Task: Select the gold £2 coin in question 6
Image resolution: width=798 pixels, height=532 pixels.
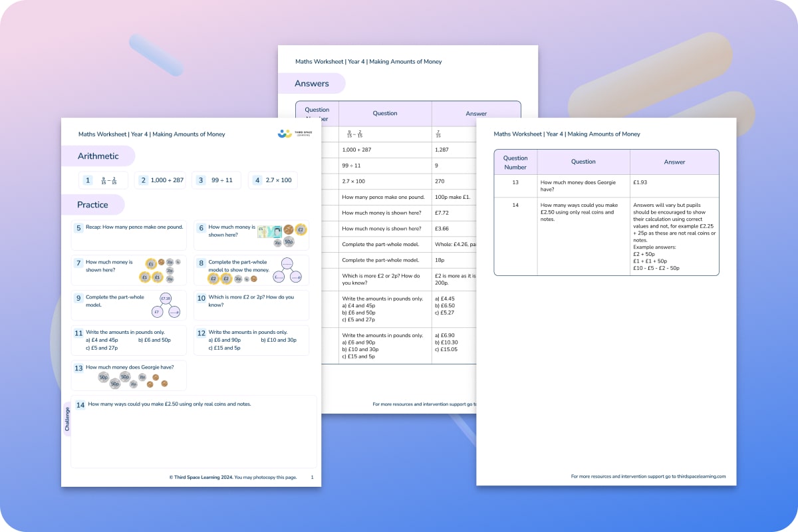Action: [300, 229]
